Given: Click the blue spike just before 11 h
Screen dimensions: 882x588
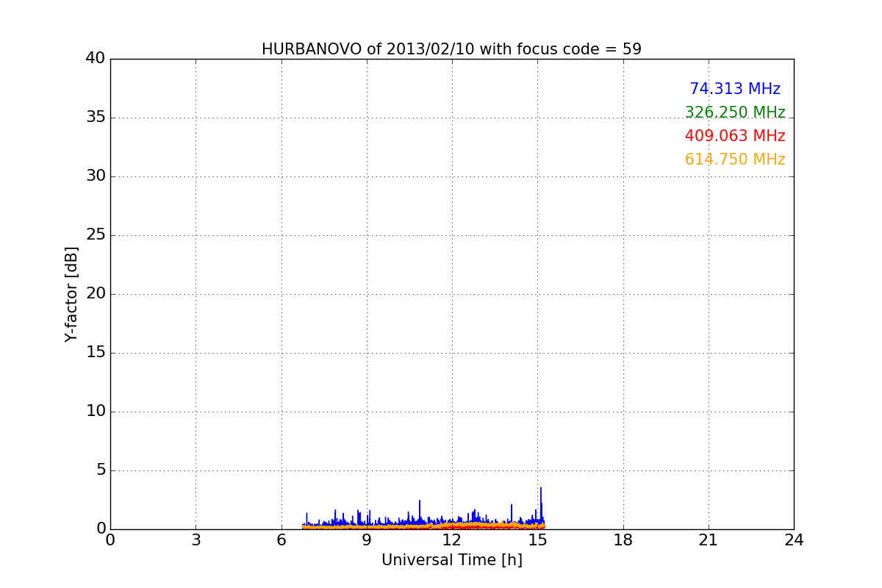Looking at the screenshot, I should 420,512.
